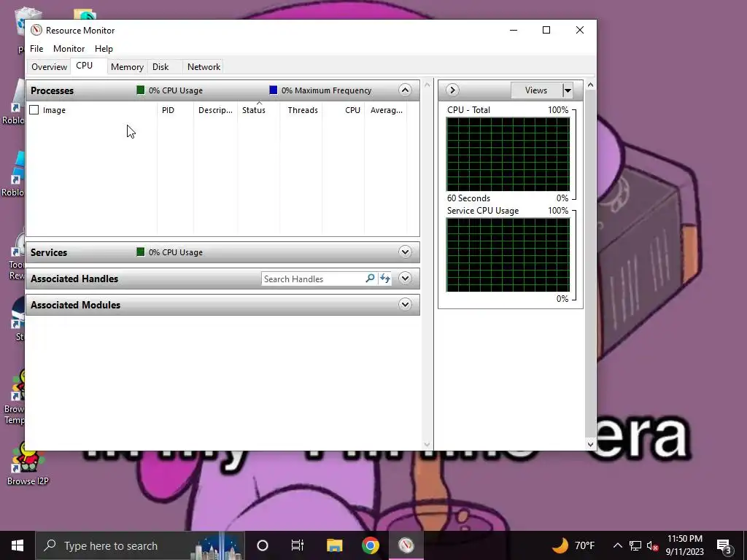Image resolution: width=747 pixels, height=560 pixels.
Task: Click the Views button
Action: click(x=536, y=90)
